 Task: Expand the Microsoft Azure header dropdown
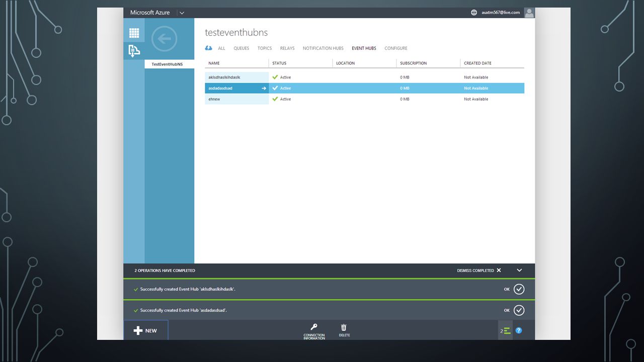[182, 13]
